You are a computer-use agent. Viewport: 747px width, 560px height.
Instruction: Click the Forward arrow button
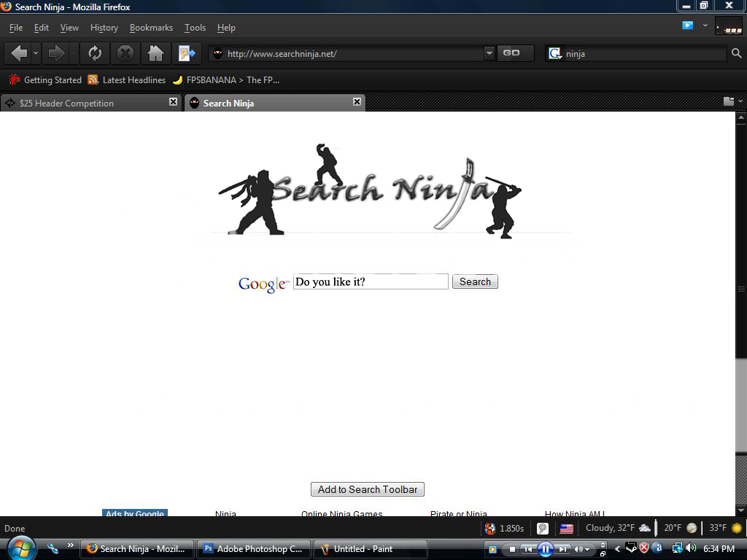pyautogui.click(x=56, y=53)
